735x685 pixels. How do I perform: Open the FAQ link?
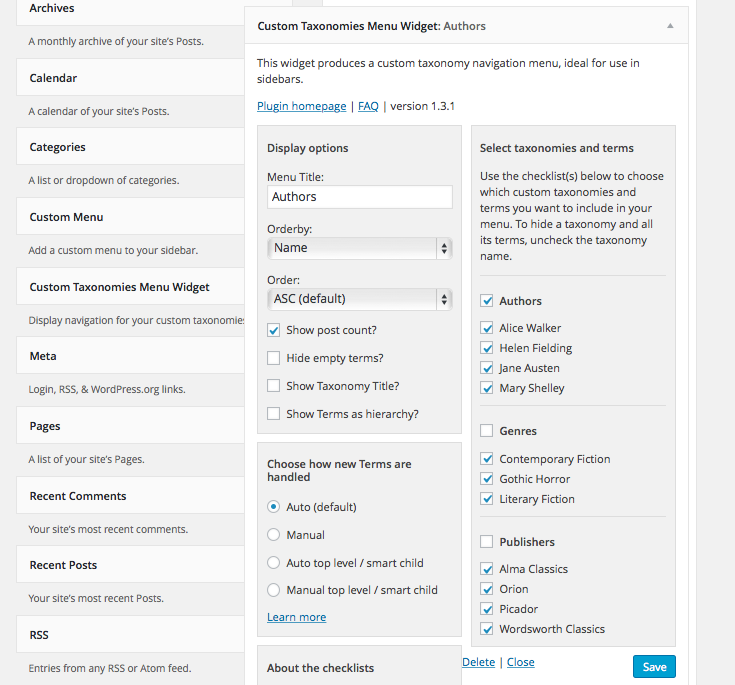(x=368, y=106)
